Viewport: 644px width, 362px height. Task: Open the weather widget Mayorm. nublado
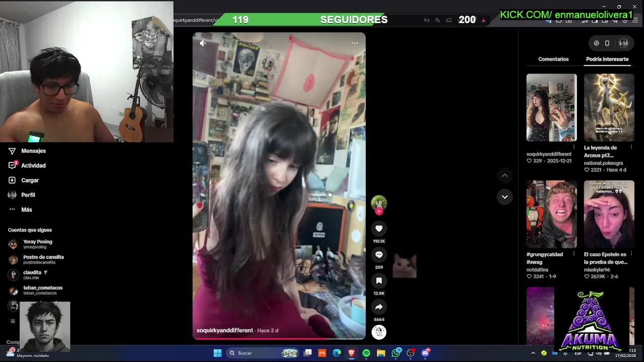tap(28, 353)
